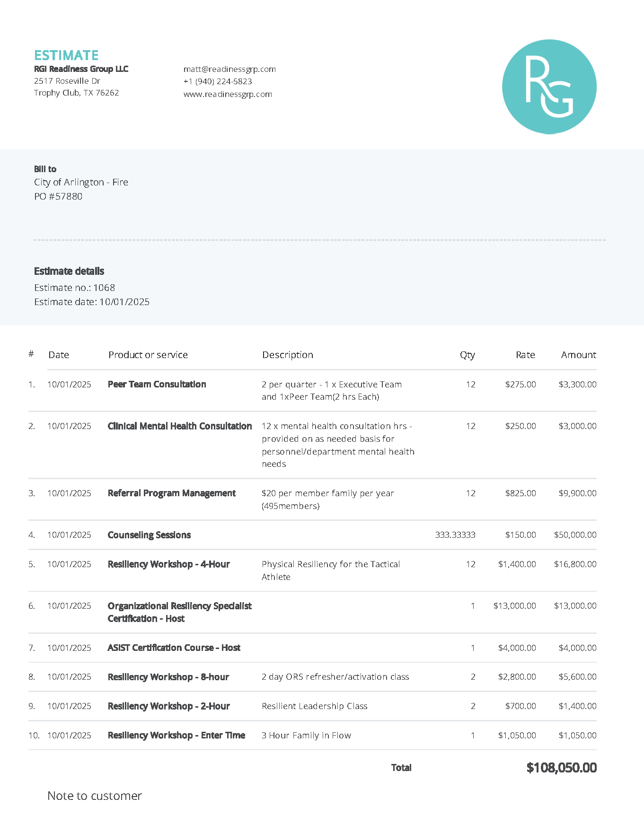Click the Qty column header

(468, 355)
